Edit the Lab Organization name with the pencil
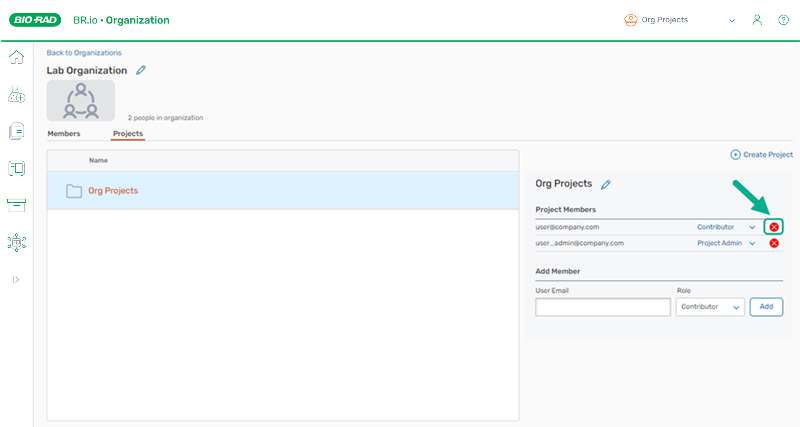The width and height of the screenshot is (800, 427). coord(141,70)
